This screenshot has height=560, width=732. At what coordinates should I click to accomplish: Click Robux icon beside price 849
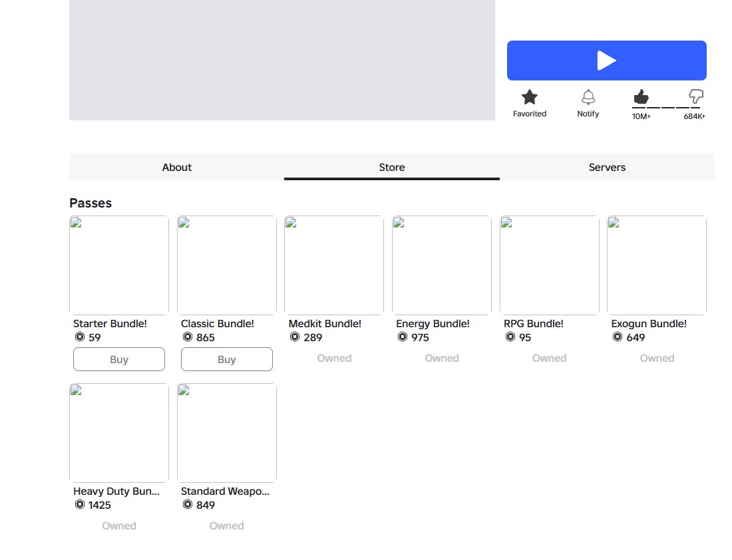pyautogui.click(x=188, y=505)
